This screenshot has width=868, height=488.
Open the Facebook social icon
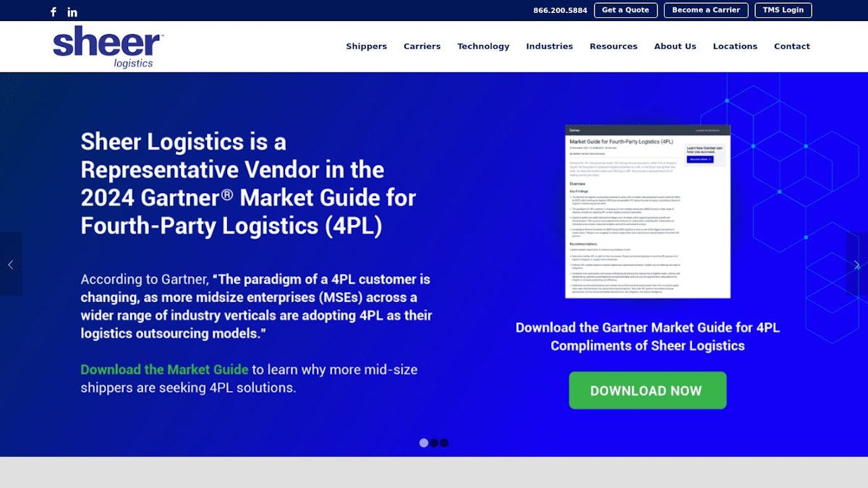pyautogui.click(x=53, y=12)
